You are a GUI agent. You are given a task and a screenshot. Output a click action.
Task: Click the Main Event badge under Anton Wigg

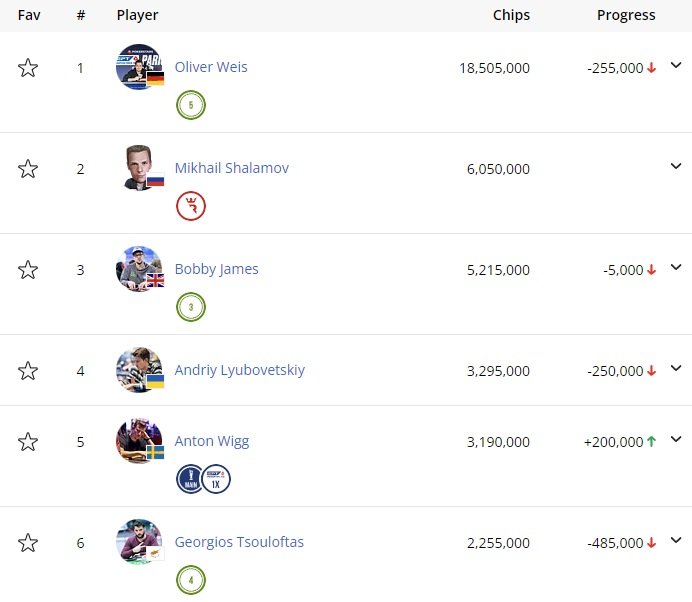point(189,480)
